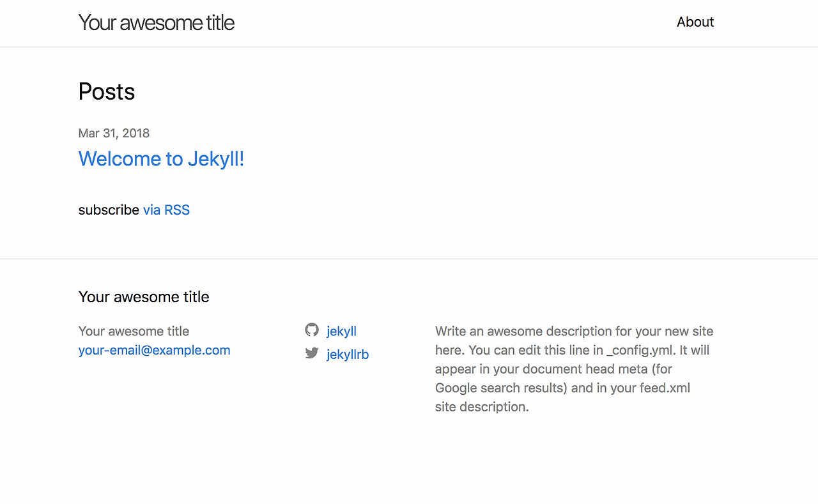Click the GitHub octocat icon
Image resolution: width=818 pixels, height=504 pixels.
[312, 330]
